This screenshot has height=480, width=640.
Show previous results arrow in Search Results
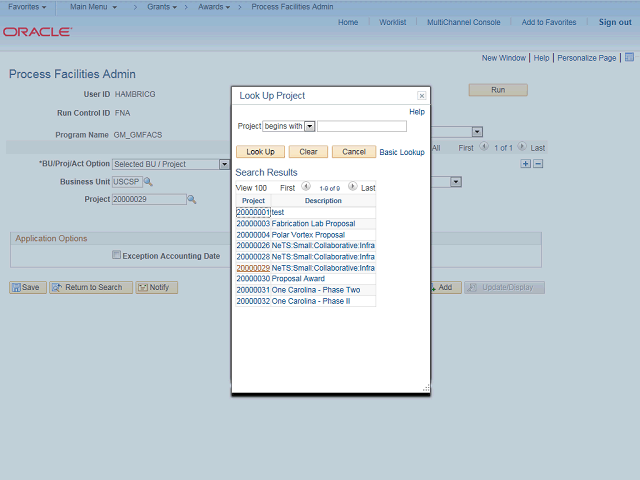306,187
